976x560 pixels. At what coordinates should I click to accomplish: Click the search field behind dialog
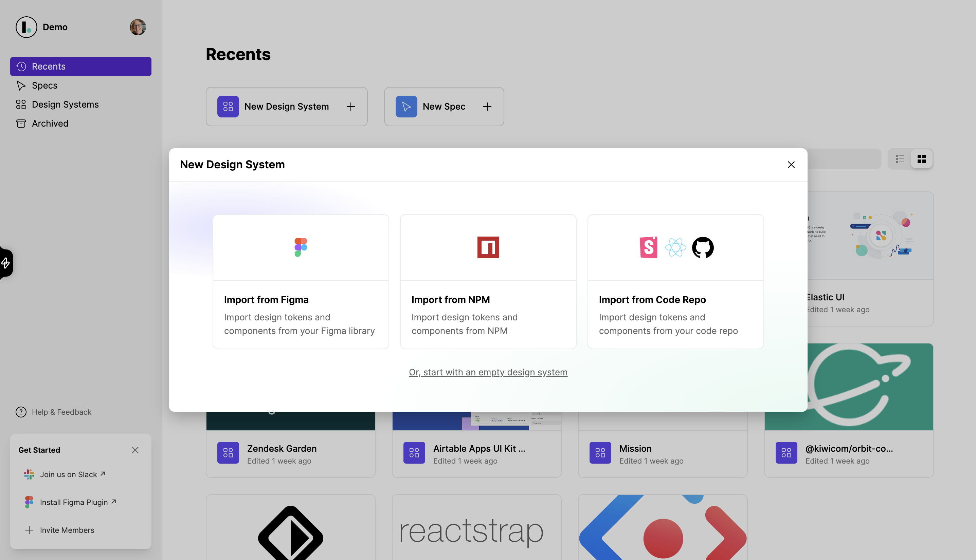[844, 159]
